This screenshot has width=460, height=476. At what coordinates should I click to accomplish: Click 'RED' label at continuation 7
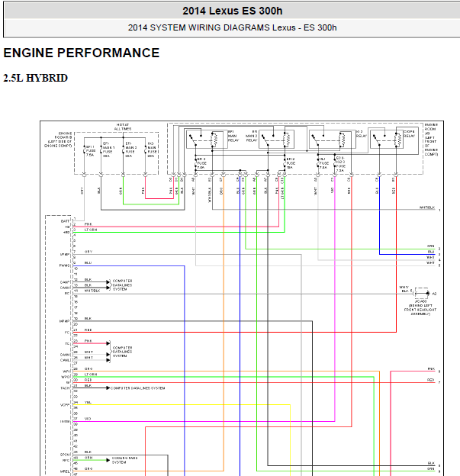431,380
